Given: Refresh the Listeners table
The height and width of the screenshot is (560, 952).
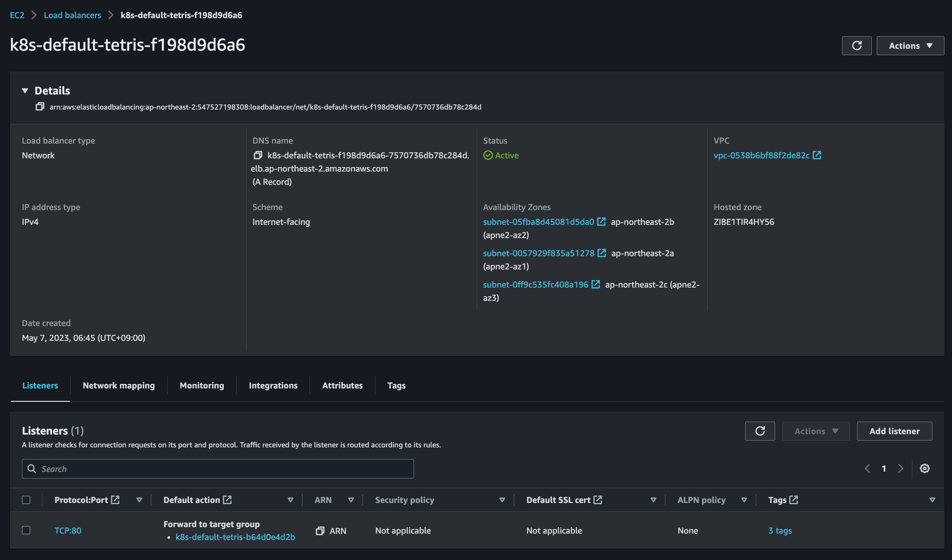Looking at the screenshot, I should (760, 431).
